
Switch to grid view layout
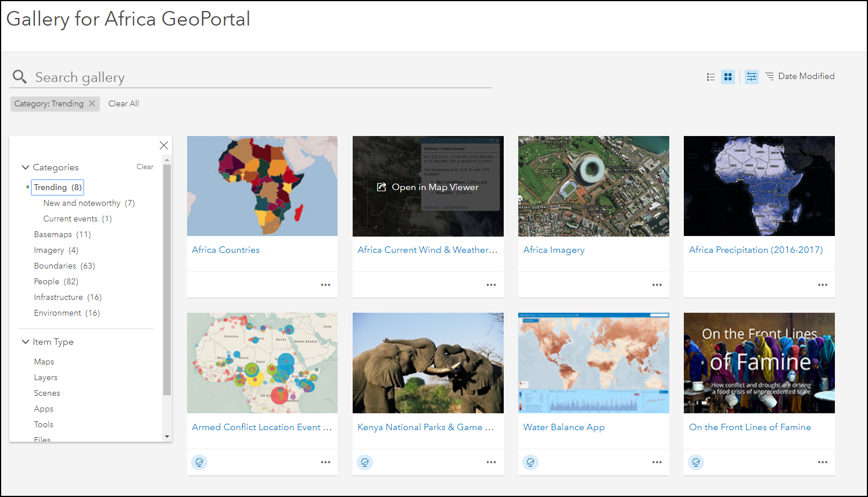point(728,77)
